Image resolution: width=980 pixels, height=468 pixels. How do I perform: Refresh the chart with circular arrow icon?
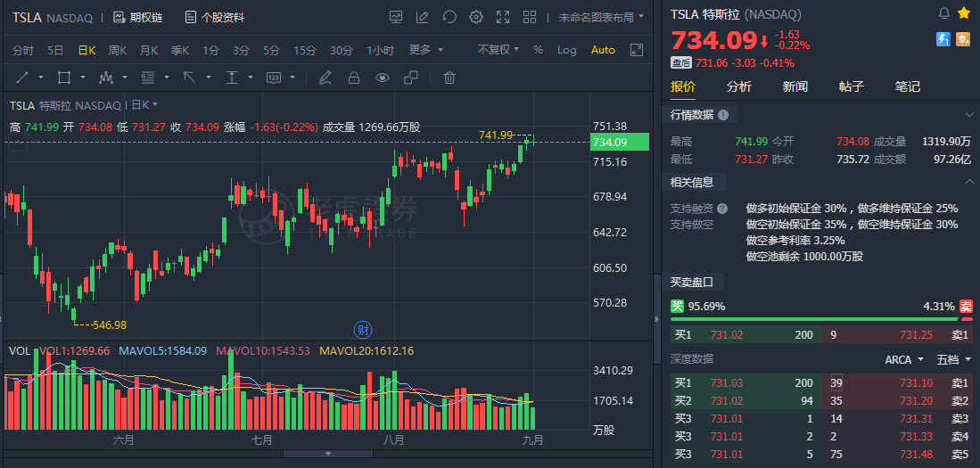[449, 17]
